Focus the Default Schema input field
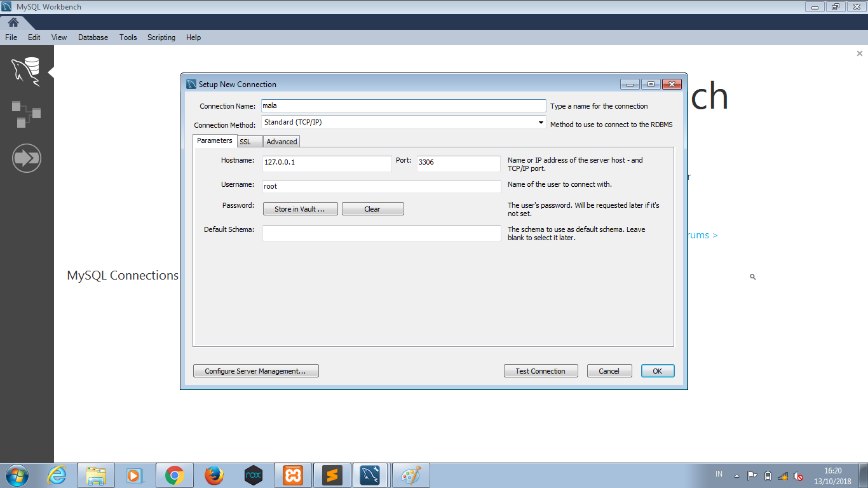Viewport: 868px width, 488px height. (x=382, y=233)
